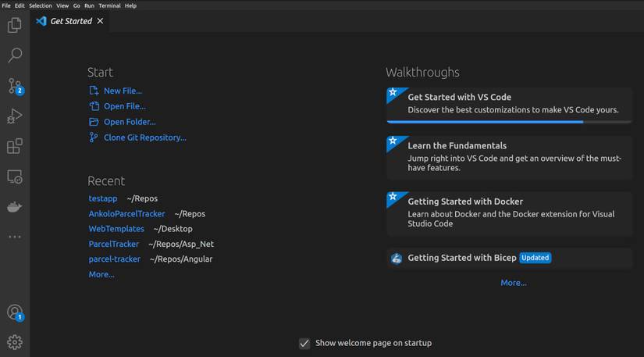
Task: Click the Recent heading
Action: pyautogui.click(x=106, y=180)
